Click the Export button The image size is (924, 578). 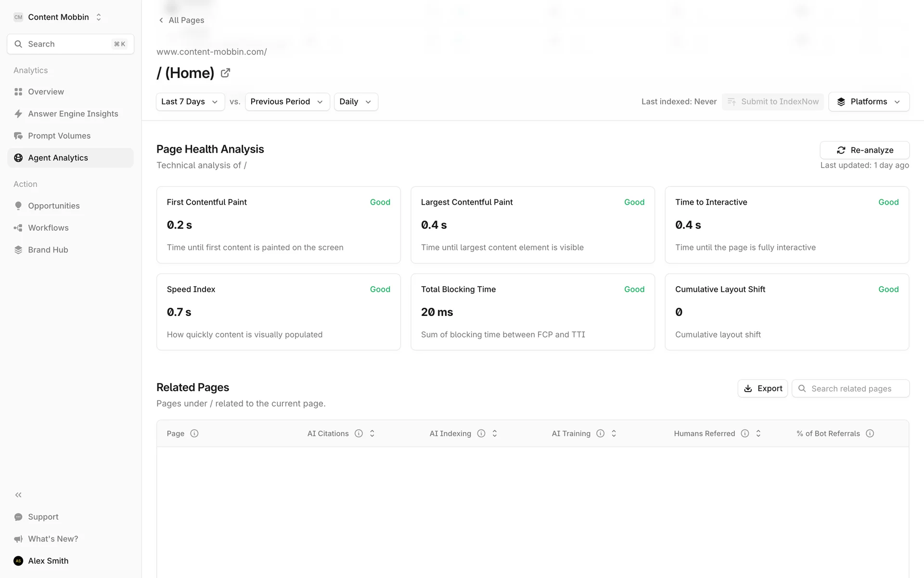[762, 389]
